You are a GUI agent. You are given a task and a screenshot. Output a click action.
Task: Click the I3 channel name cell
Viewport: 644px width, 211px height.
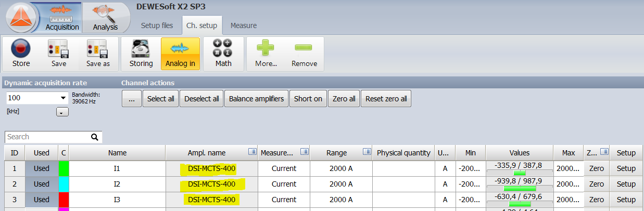pyautogui.click(x=117, y=200)
